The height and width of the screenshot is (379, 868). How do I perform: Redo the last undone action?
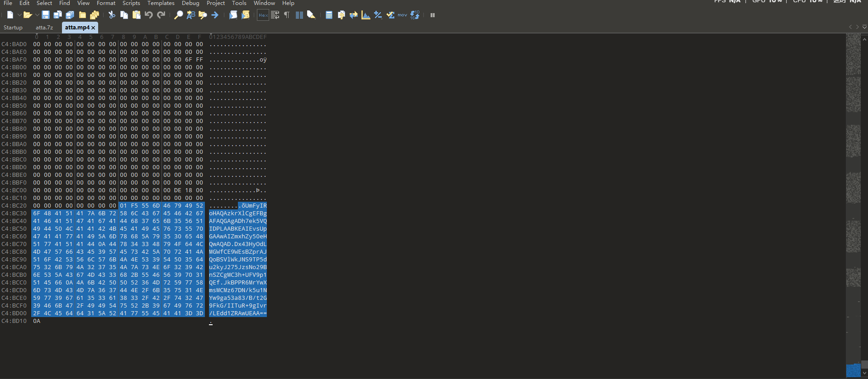161,15
